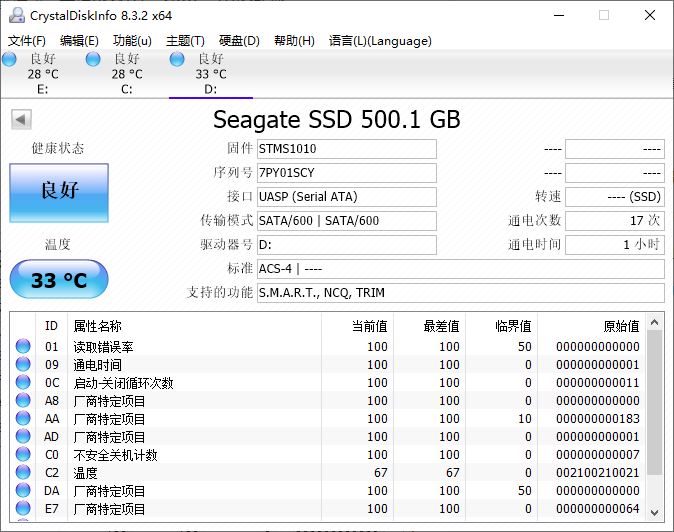Select the 启动-关闭循环次数 attribute row
The image size is (674, 532).
[x=328, y=382]
